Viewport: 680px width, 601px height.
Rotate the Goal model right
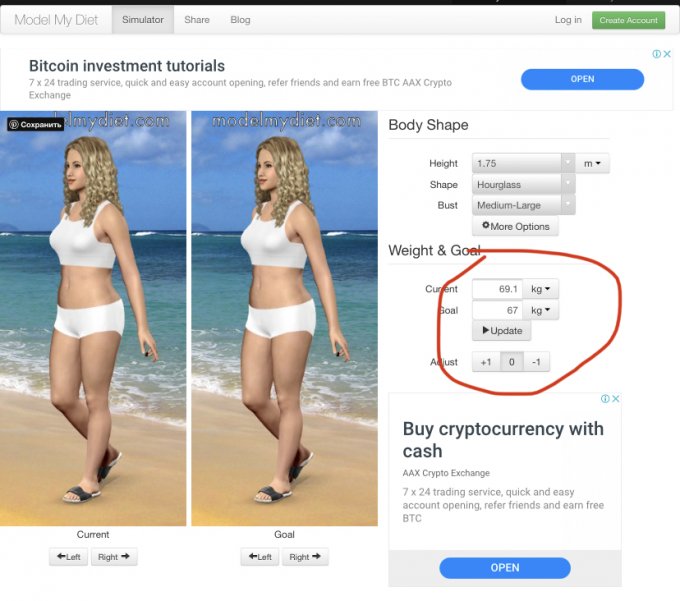(x=305, y=556)
